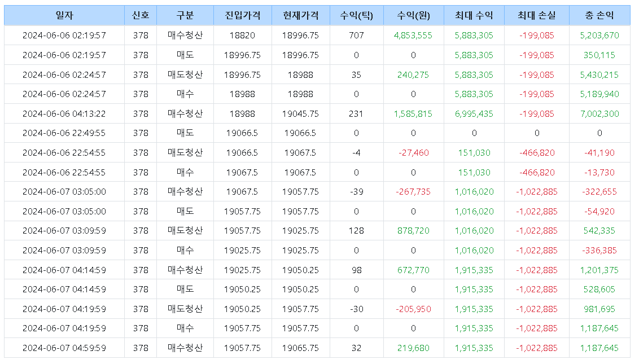This screenshot has width=639, height=364.
Task: Click the 4,853,555 profit cell
Action: pos(413,36)
